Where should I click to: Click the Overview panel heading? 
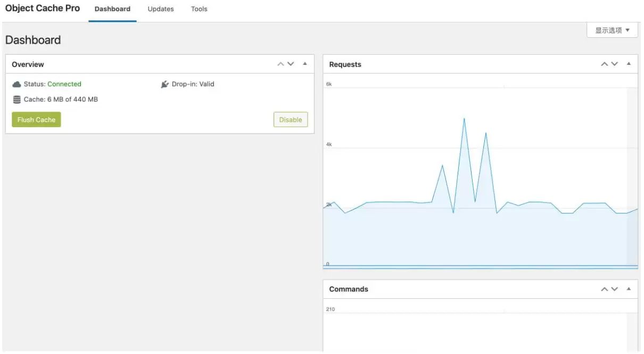[28, 64]
